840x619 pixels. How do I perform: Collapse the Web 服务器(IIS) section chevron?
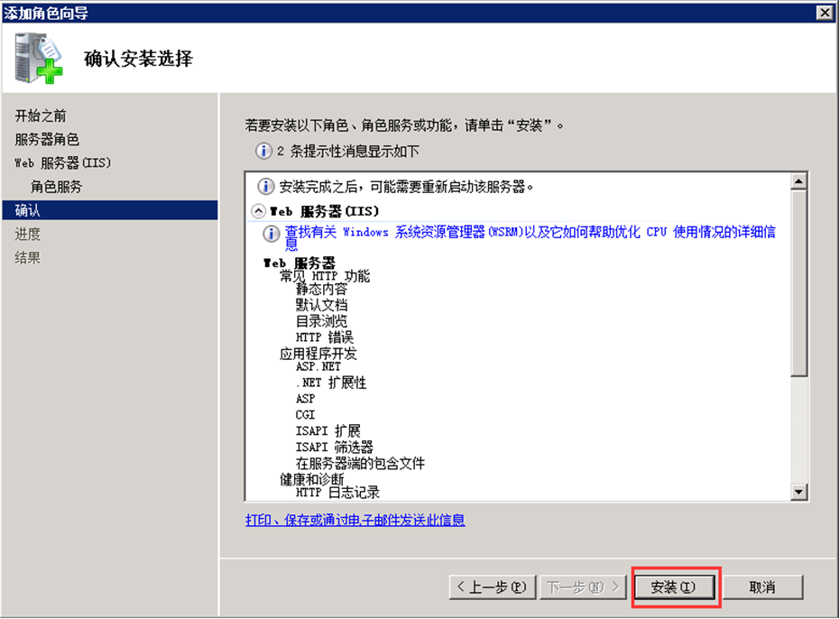[259, 211]
